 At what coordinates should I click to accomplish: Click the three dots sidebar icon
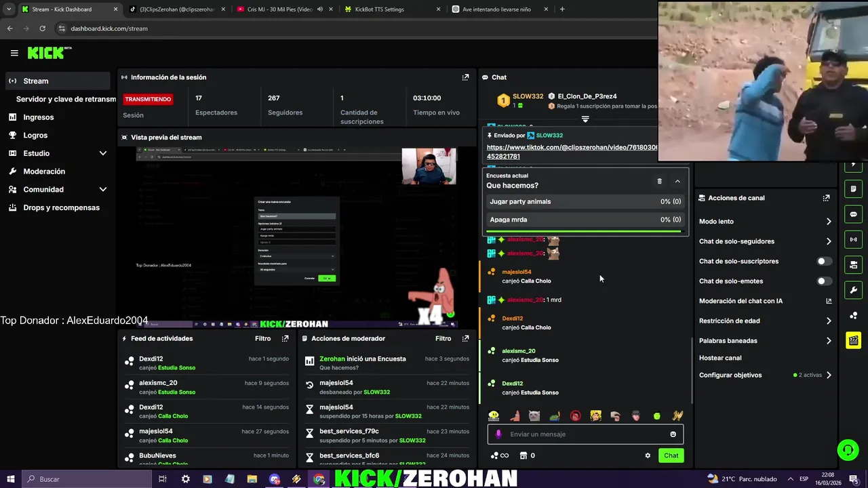(x=853, y=315)
